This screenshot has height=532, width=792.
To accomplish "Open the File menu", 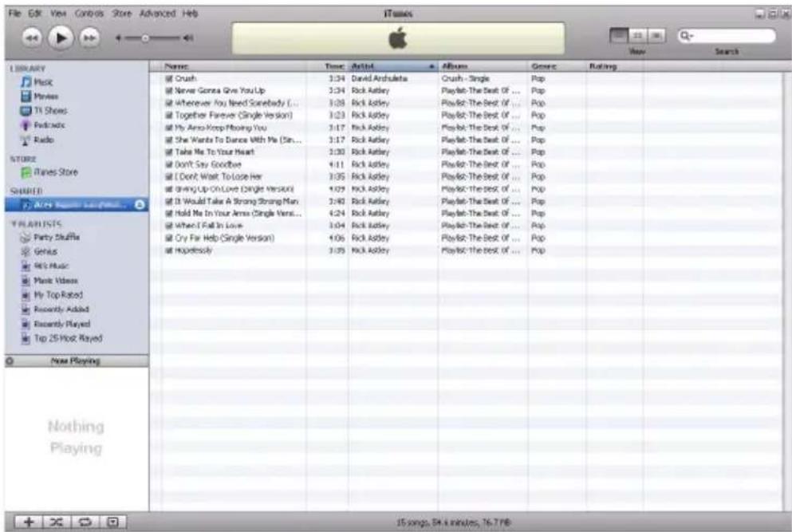I will pos(14,13).
